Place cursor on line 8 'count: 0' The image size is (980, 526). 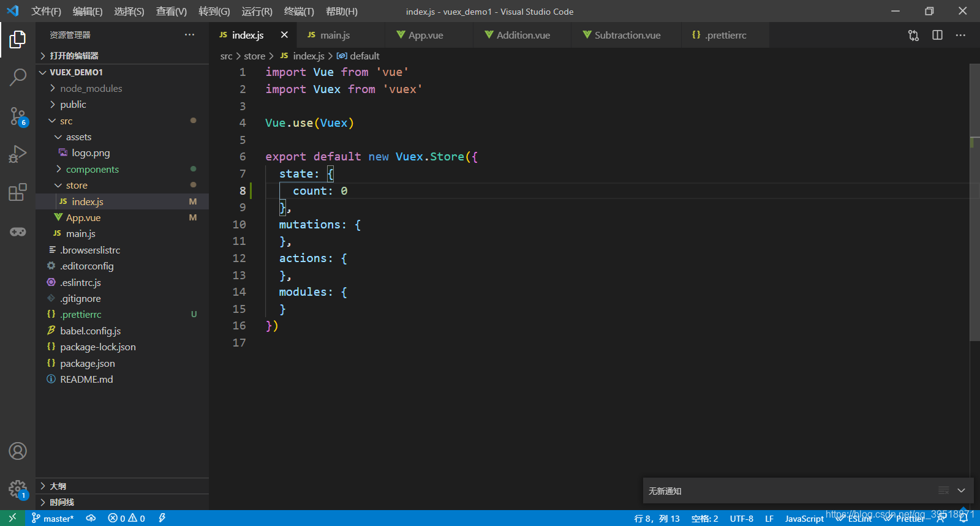coord(320,191)
